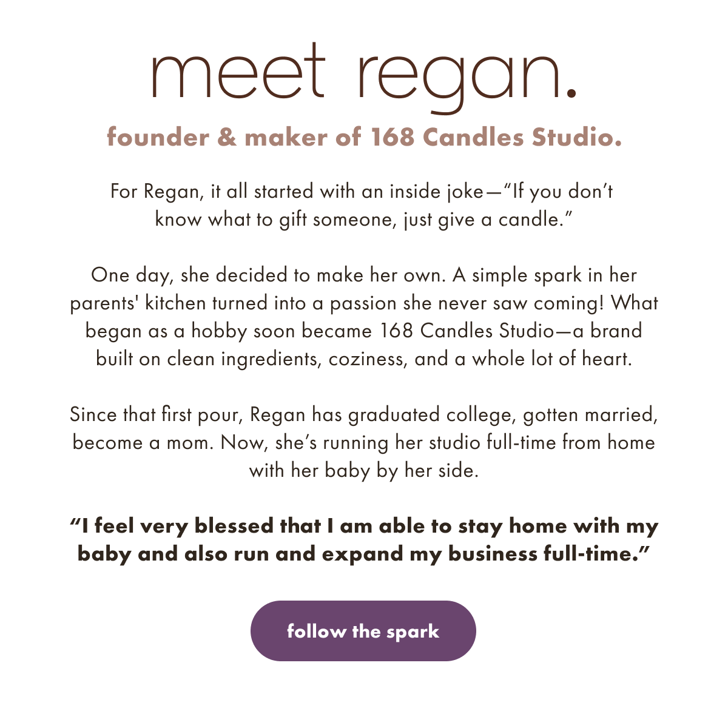Viewport: 728px width, 711px height.
Task: Click the line mentioning parents' kitchen
Action: 364,303
